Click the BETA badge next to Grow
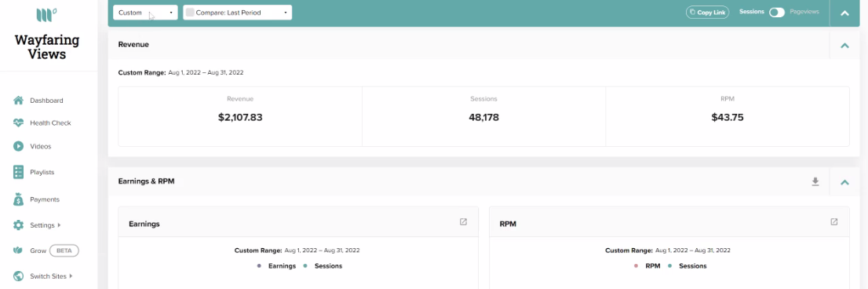Viewport: 868px width, 289px height. tap(64, 251)
